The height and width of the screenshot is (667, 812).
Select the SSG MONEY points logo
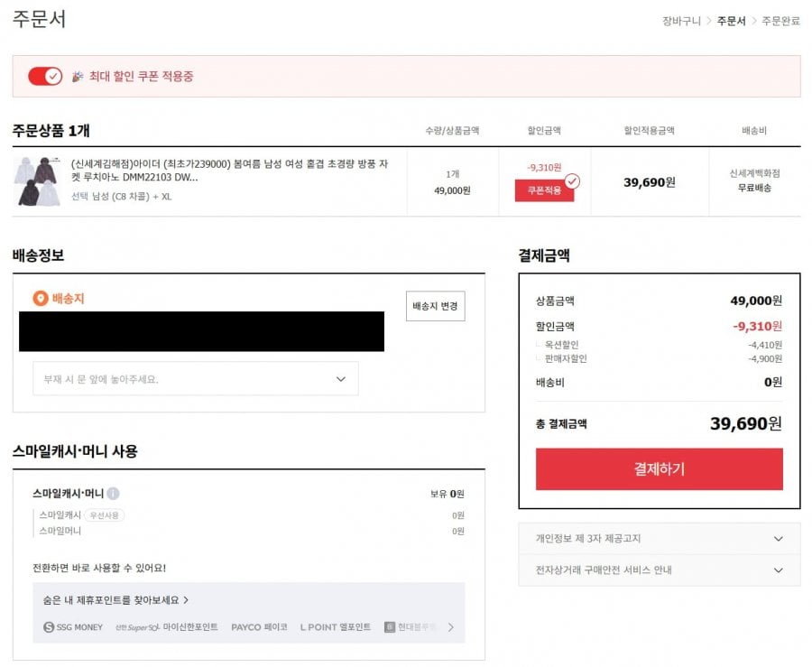point(73,627)
